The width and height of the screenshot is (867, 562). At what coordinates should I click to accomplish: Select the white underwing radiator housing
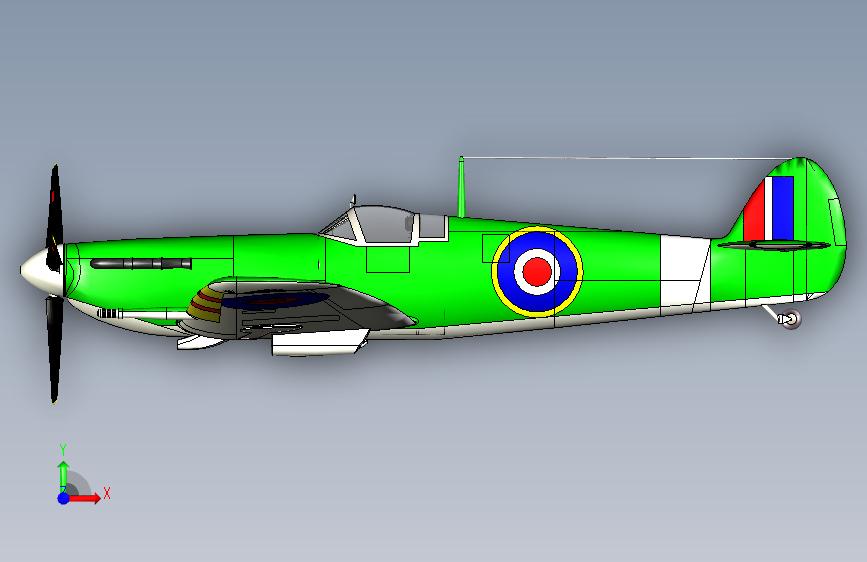320,342
